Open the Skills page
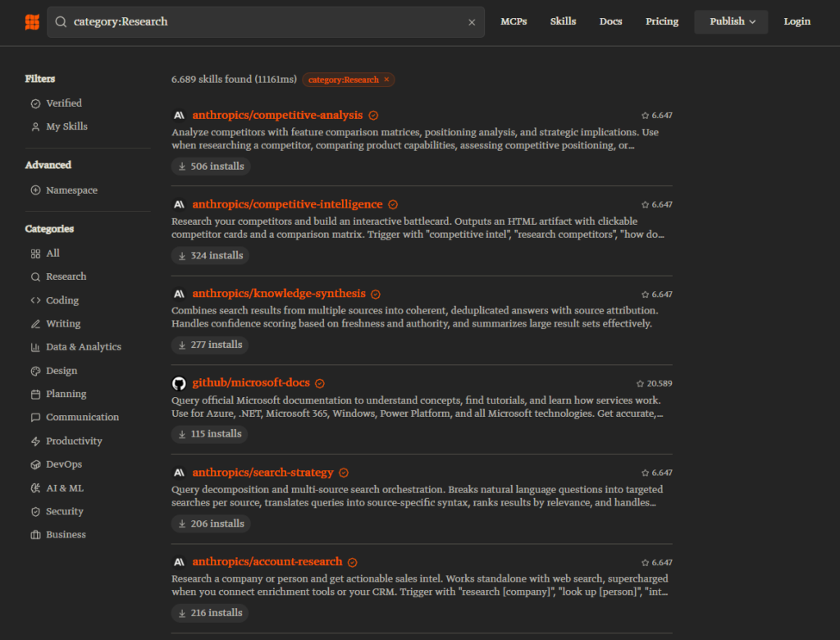 coord(563,21)
